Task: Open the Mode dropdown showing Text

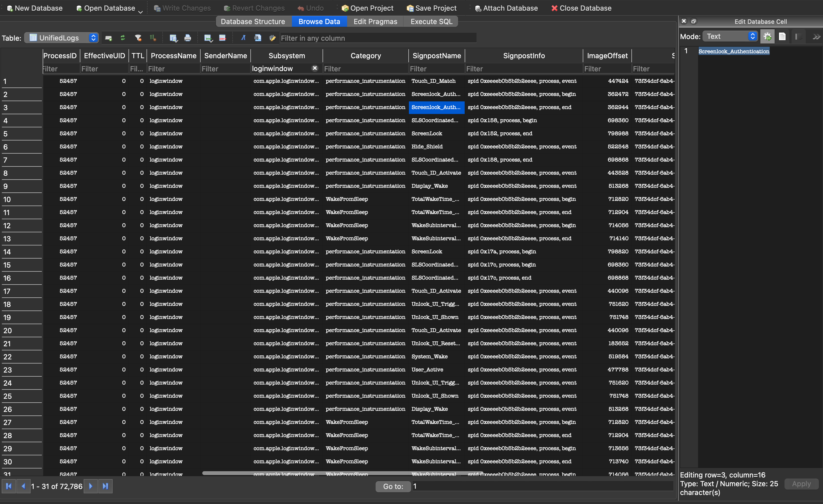Action: pos(730,36)
